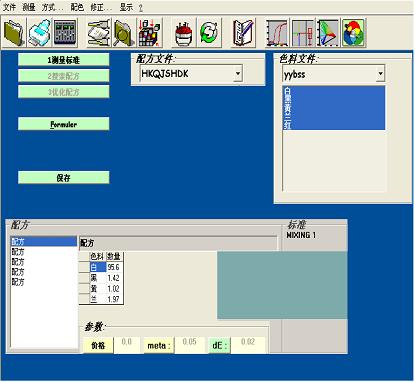Click the teal color preview swatch
The image size is (415, 382).
[x=282, y=285]
